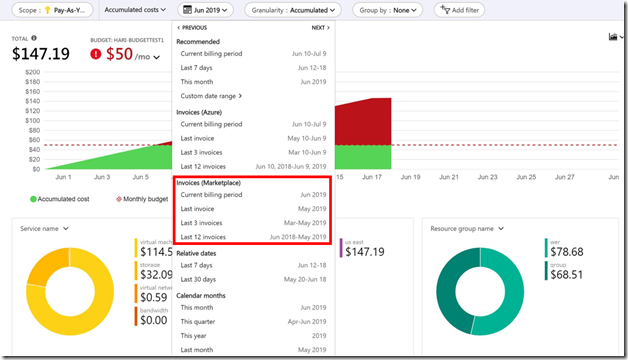The image size is (628, 360).
Task: Toggle Monthly budget legend marker
Action: 119,199
